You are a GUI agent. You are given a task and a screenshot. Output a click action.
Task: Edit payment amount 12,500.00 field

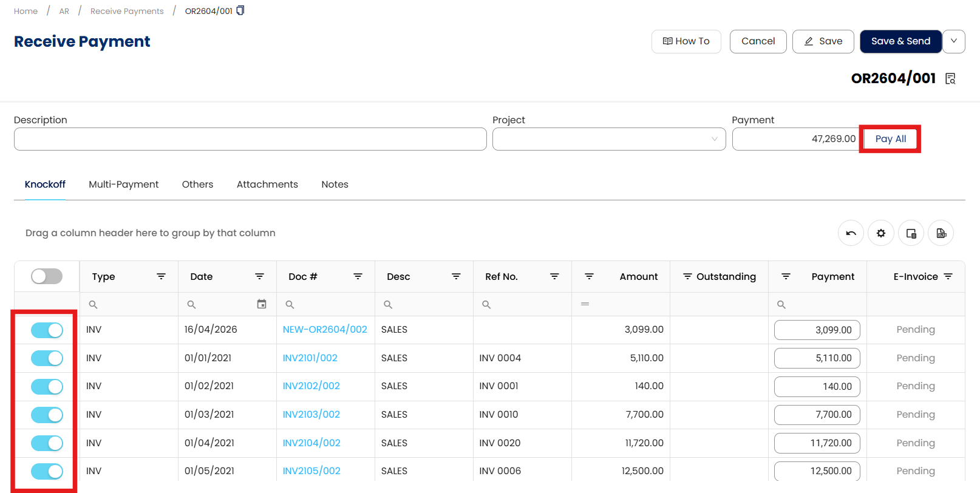coord(817,471)
